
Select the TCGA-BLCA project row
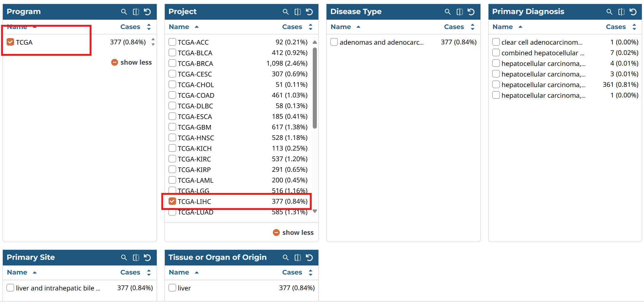(238, 53)
